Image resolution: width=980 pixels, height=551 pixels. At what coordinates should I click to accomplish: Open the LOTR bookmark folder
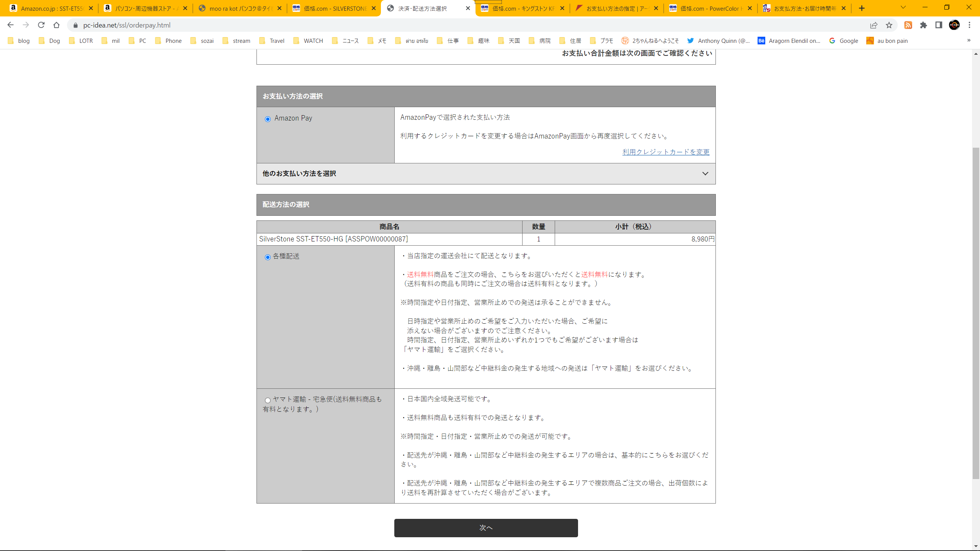tap(81, 41)
